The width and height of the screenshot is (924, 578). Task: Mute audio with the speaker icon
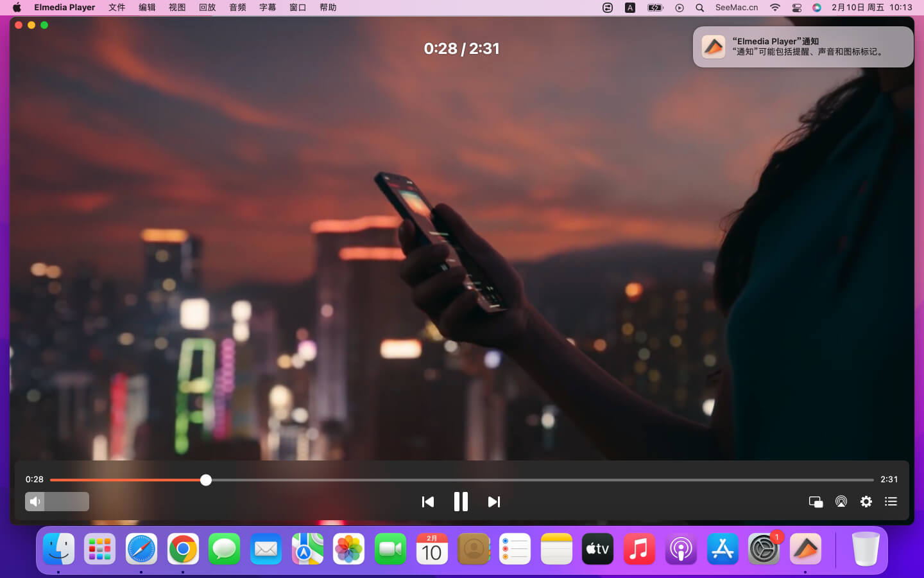[35, 502]
